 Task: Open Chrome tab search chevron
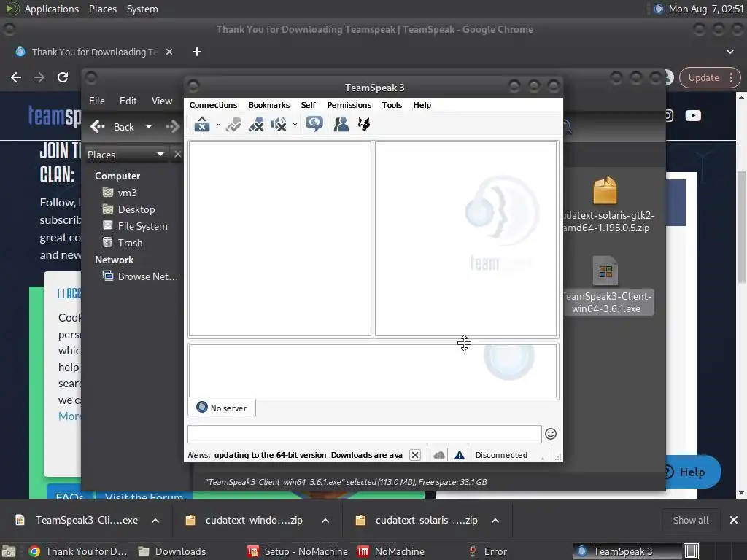pos(729,52)
